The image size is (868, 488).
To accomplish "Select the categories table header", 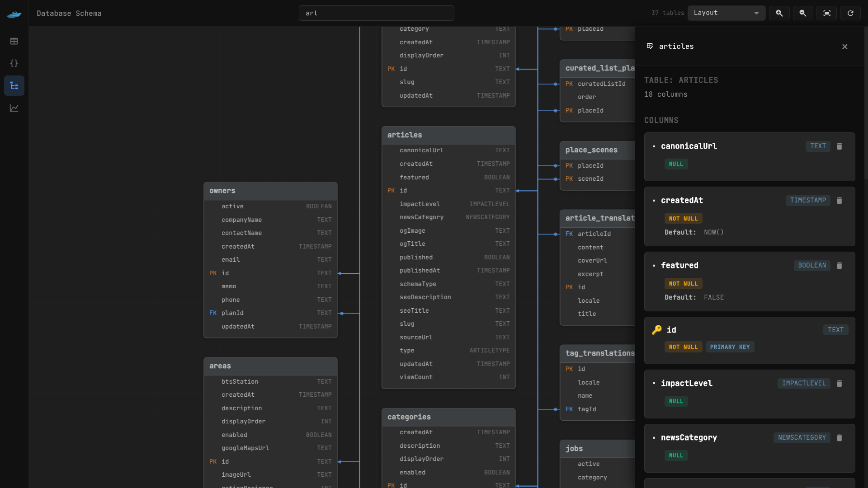I will click(448, 417).
